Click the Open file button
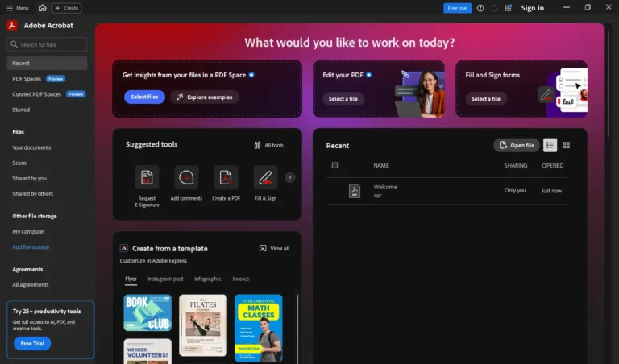This screenshot has height=364, width=619. (517, 145)
